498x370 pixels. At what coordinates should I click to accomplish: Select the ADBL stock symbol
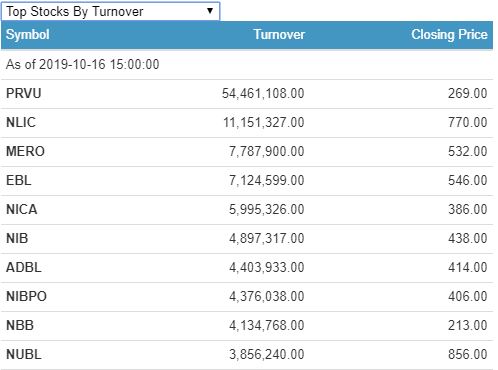coord(24,267)
